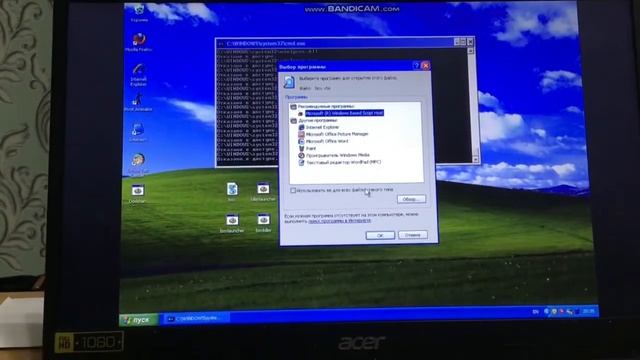Select the killerlauncher desktop icon

[x=263, y=192]
